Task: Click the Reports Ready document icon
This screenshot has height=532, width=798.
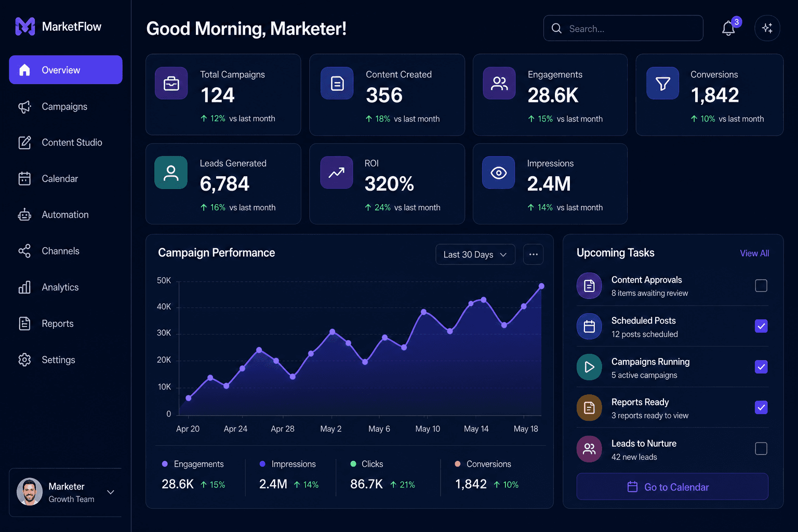Action: click(589, 408)
